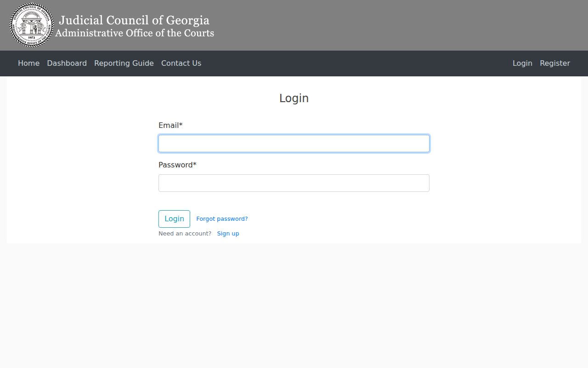Select Login in the top navigation bar
The image size is (588, 368).
coord(522,63)
